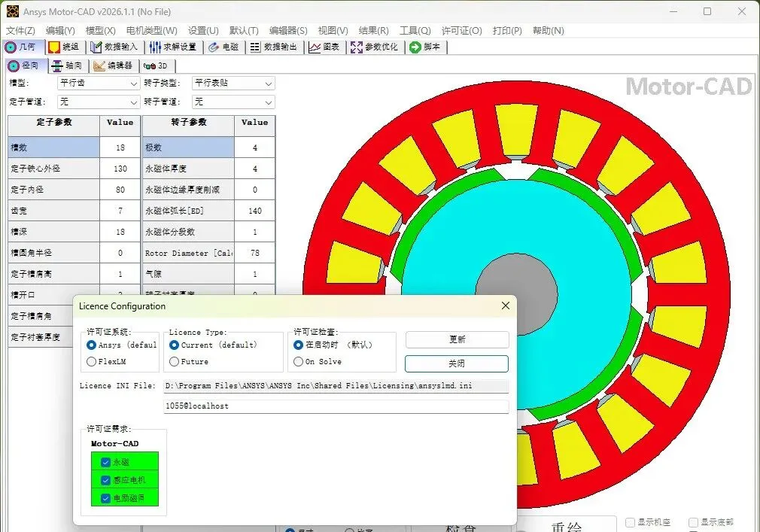Open the 参数优化 optimisation tab

(x=375, y=47)
